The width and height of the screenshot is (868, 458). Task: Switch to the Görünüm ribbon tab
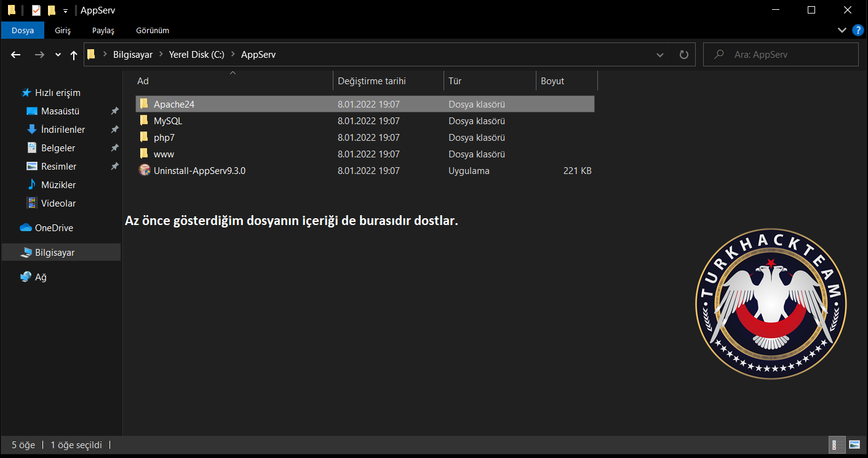153,30
